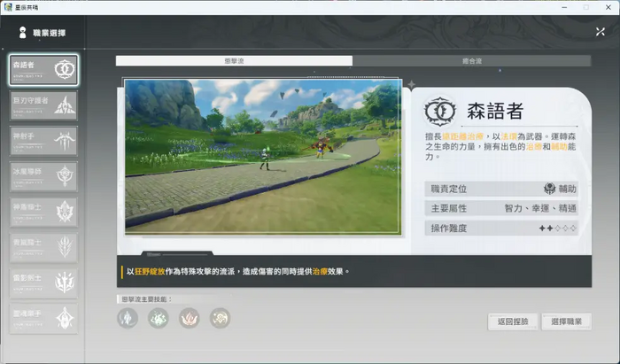Switch to the 癒合流 tab

pos(471,61)
